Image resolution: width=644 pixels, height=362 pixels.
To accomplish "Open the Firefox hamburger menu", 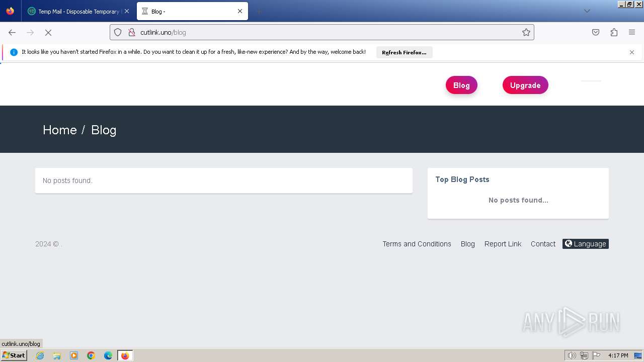I will point(632,32).
